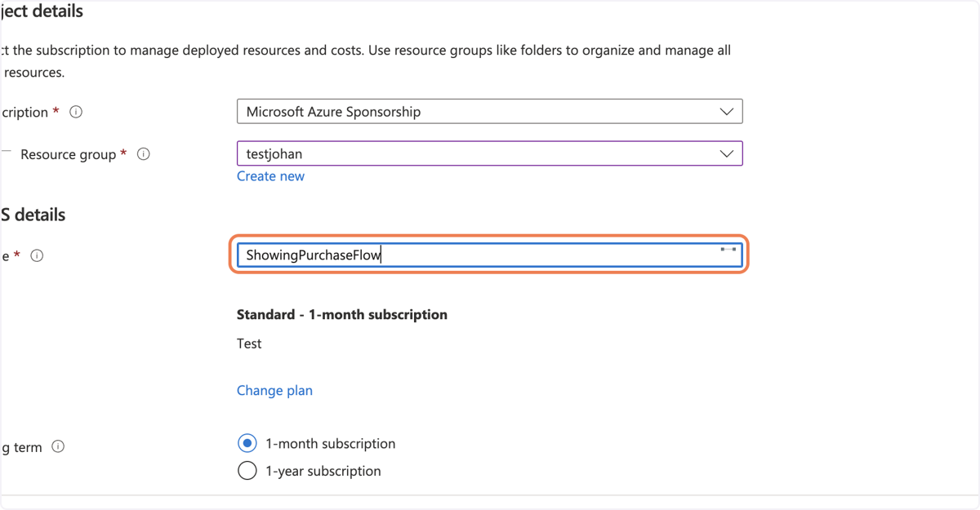
Task: Click the Subscription info icon
Action: pos(76,112)
